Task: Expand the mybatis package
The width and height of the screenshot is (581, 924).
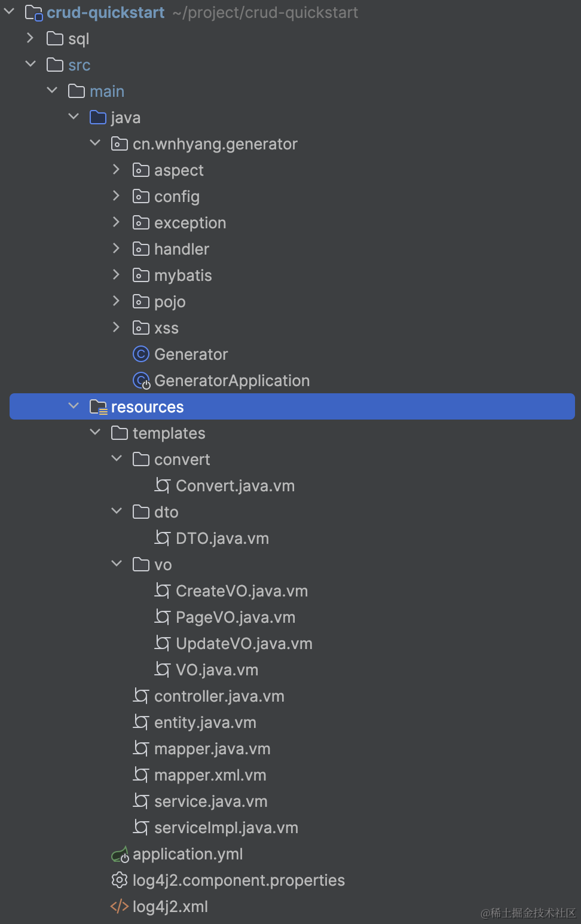Action: pos(115,275)
